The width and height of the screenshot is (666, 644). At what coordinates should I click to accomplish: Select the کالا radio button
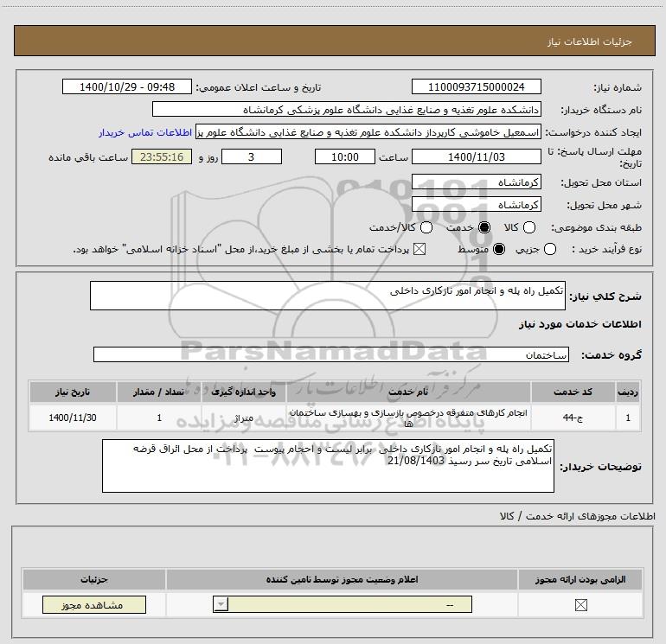[x=529, y=227]
